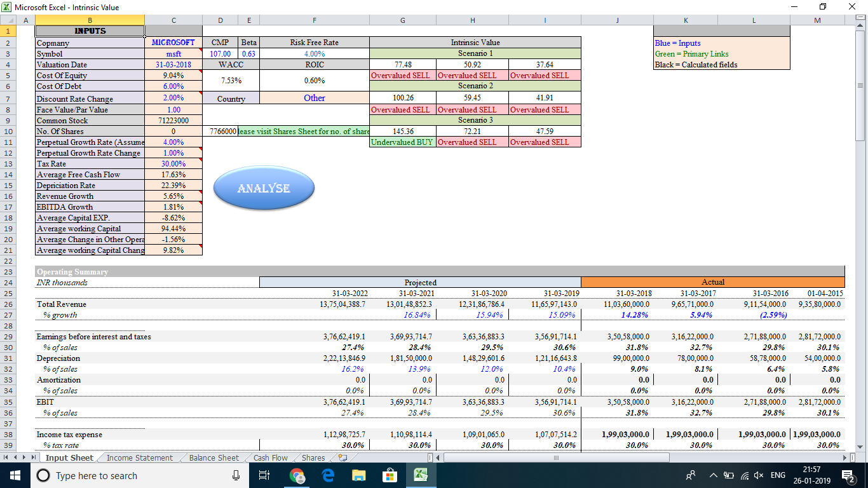The height and width of the screenshot is (488, 868).
Task: Open Wi-Fi network icon
Action: 743,475
